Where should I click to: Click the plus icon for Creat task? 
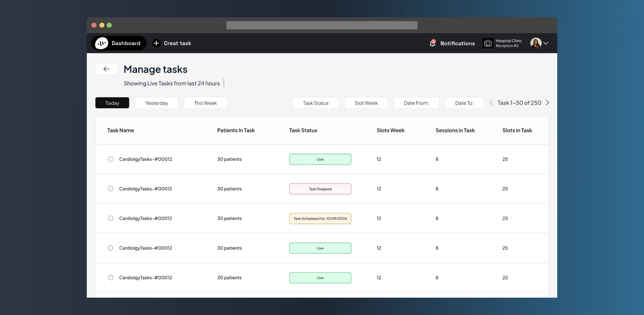[156, 43]
